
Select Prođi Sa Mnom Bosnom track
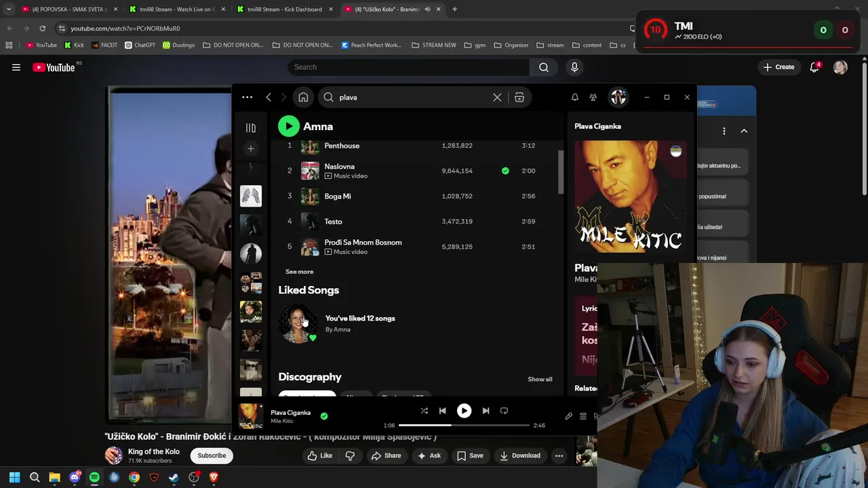pyautogui.click(x=416, y=247)
